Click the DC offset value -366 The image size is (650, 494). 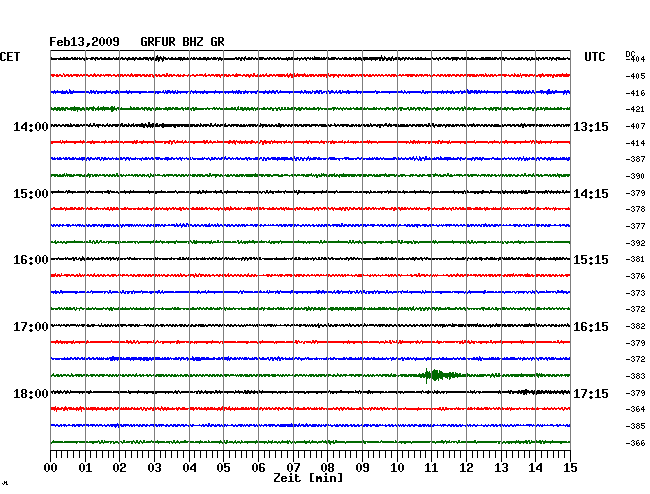click(x=635, y=443)
